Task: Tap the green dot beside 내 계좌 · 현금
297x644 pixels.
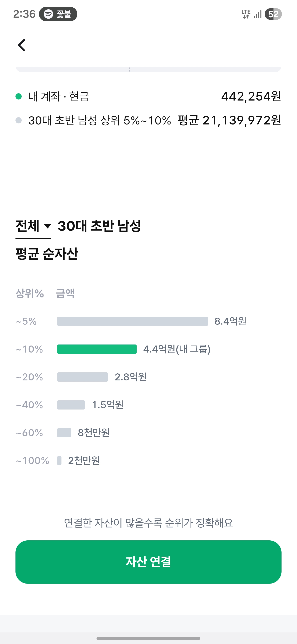Action: coord(19,97)
